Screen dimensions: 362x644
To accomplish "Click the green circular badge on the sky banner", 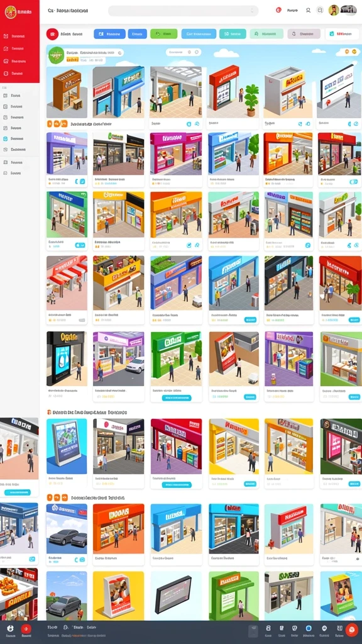I will (56, 55).
